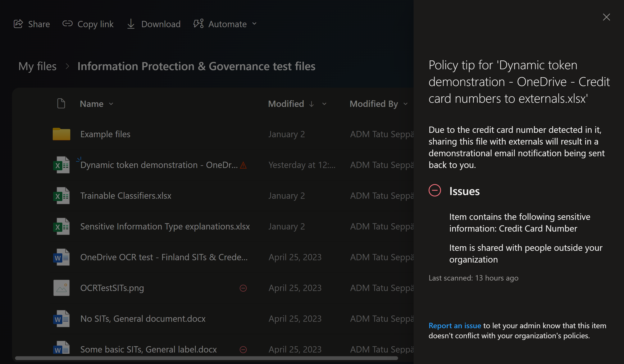Click the file type column header icon
Screen dimensions: 624x364
61,104
